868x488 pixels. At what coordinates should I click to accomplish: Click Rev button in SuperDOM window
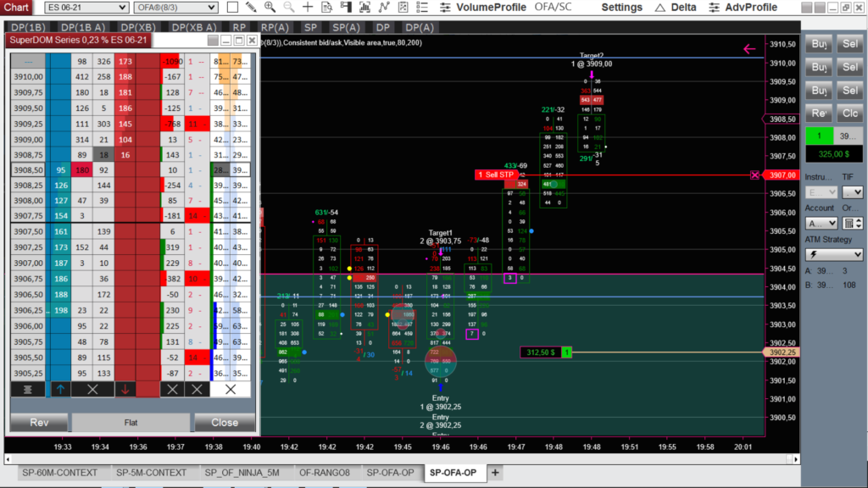coord(39,422)
